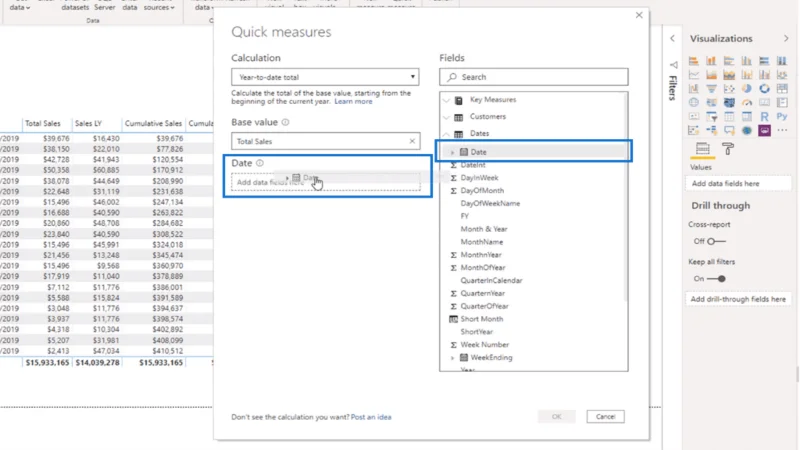Select the QuarterInCalendar field

[x=491, y=281]
